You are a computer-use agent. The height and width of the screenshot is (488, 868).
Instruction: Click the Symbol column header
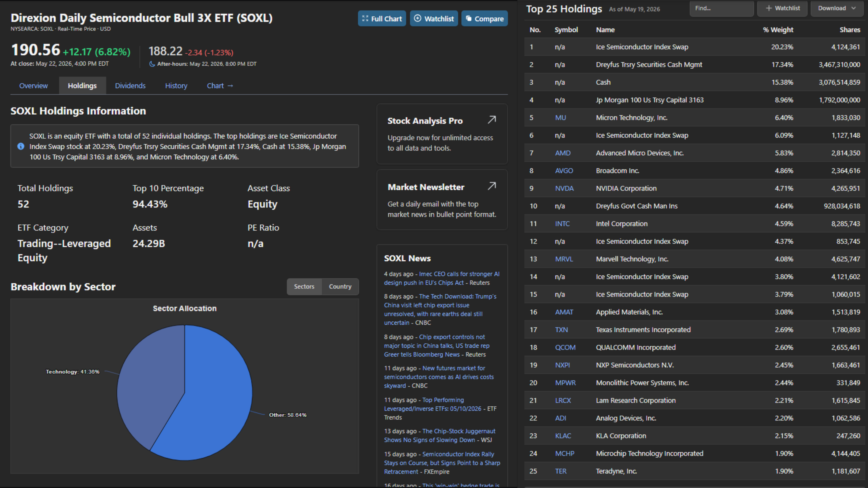click(566, 30)
